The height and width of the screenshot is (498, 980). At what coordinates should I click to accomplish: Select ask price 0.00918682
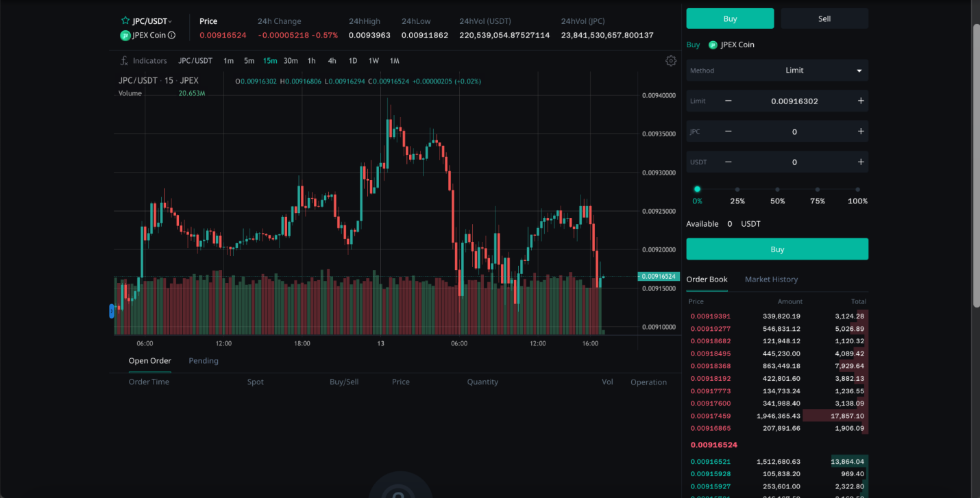pos(710,341)
